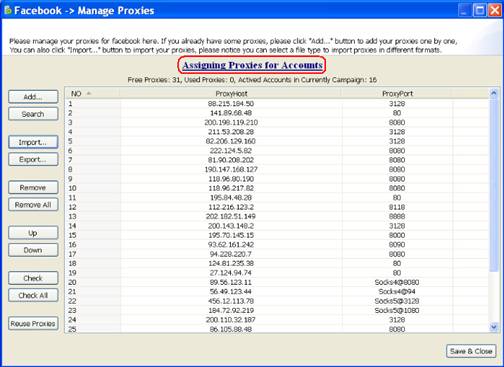
Task: Click port value Socks5@1080
Action: (x=397, y=310)
